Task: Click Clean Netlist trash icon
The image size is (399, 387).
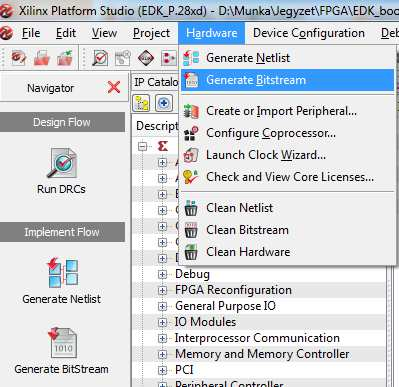Action: [191, 208]
